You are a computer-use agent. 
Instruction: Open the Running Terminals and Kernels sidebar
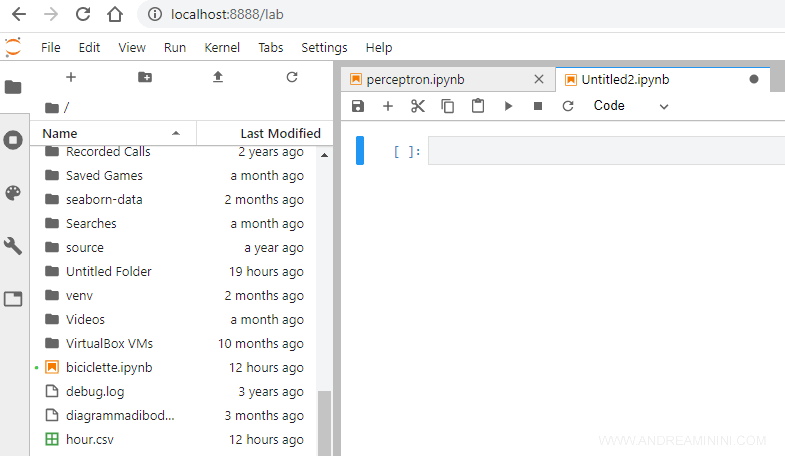(13, 140)
